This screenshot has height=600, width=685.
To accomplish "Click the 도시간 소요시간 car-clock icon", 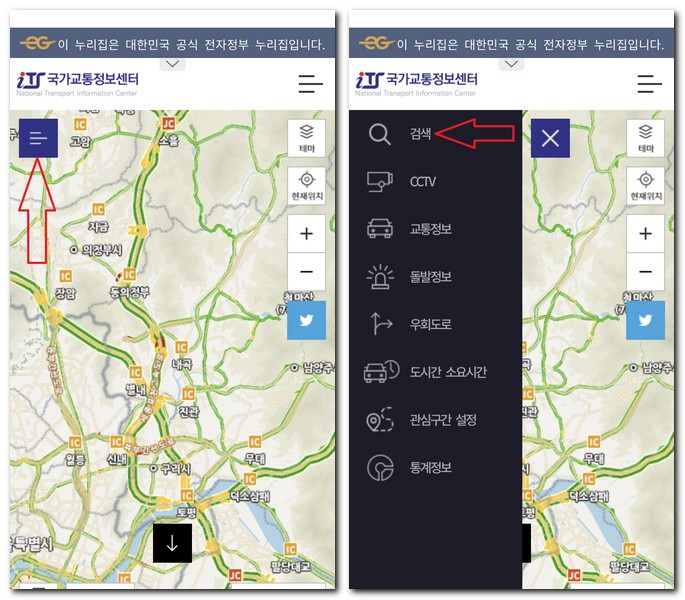I will coord(381,371).
